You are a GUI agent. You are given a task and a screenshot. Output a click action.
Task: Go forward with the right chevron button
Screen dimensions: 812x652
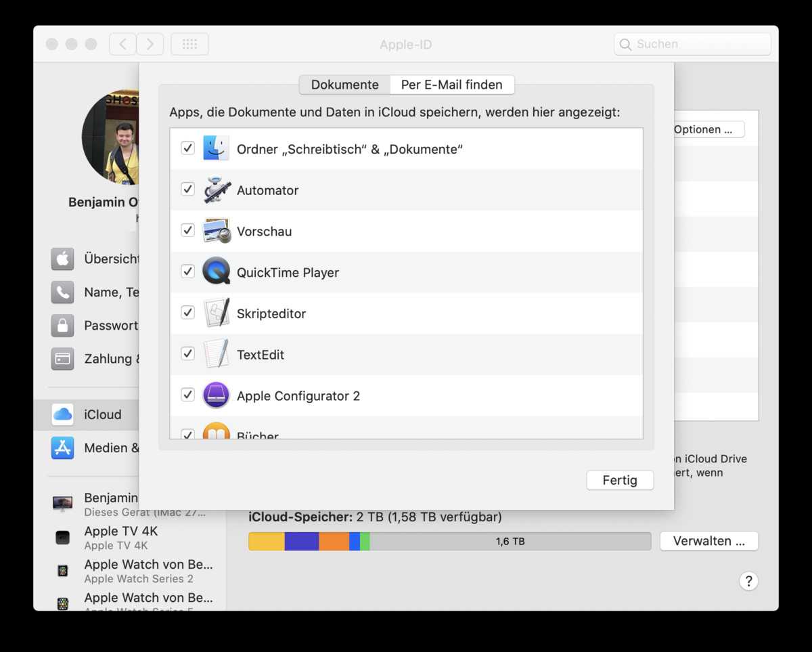(150, 44)
